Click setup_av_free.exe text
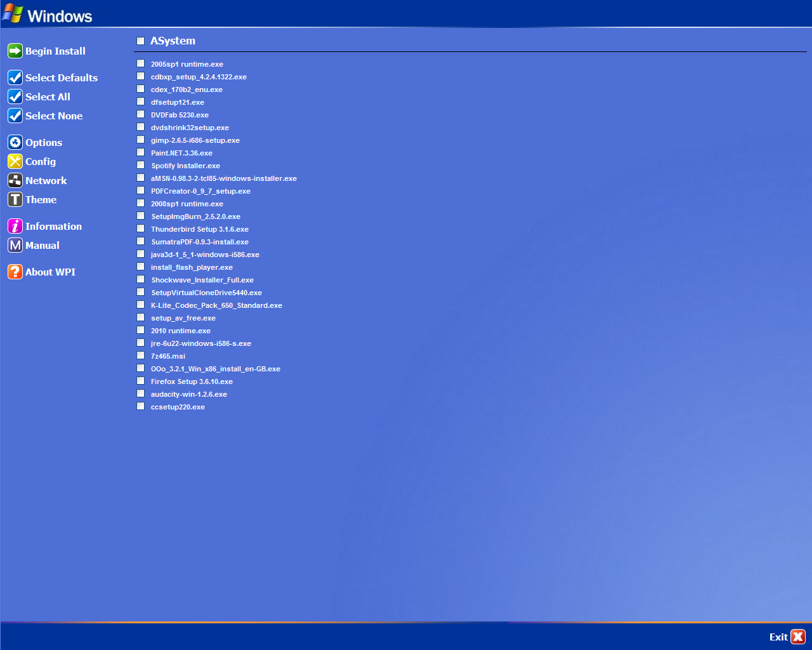This screenshot has height=650, width=812. click(x=183, y=318)
